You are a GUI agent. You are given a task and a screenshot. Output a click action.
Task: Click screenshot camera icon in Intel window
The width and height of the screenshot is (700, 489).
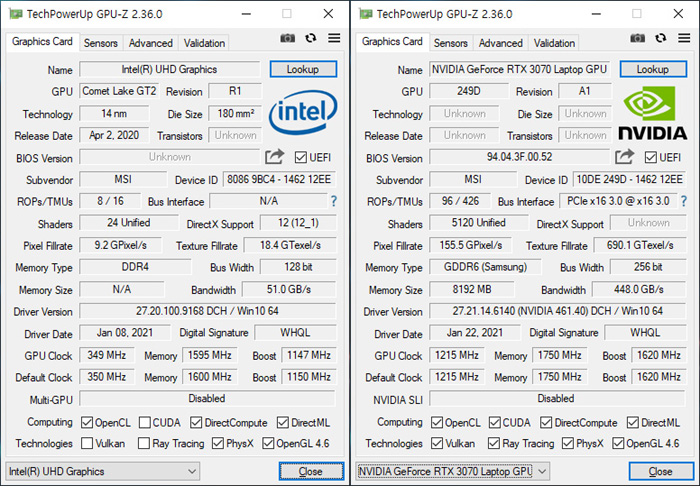coord(288,38)
